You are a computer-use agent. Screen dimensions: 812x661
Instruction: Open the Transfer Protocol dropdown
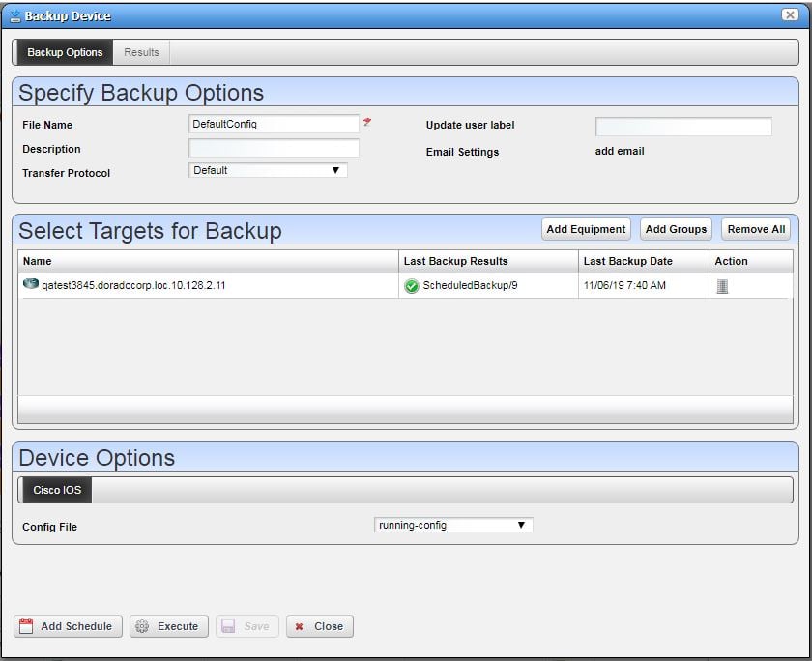[333, 170]
